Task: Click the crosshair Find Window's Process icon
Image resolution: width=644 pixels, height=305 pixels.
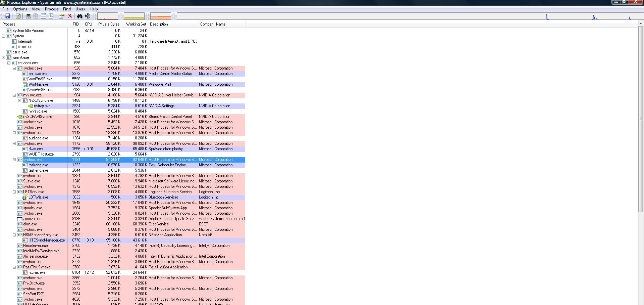Action: pos(88,16)
